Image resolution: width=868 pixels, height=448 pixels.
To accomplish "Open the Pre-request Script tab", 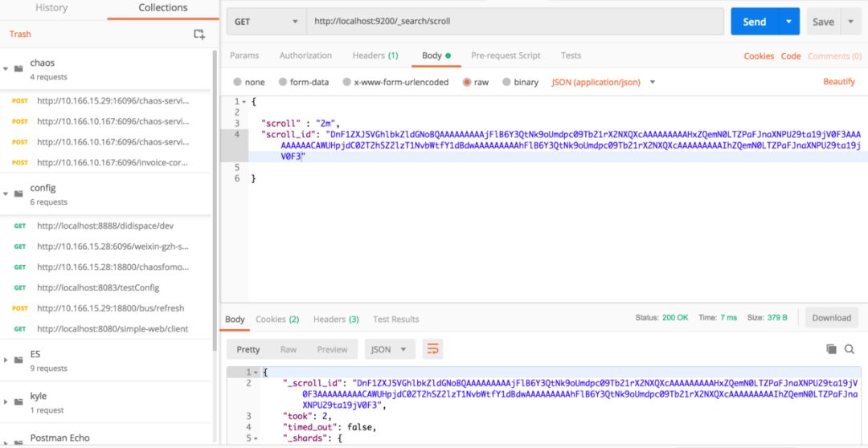I will click(506, 55).
